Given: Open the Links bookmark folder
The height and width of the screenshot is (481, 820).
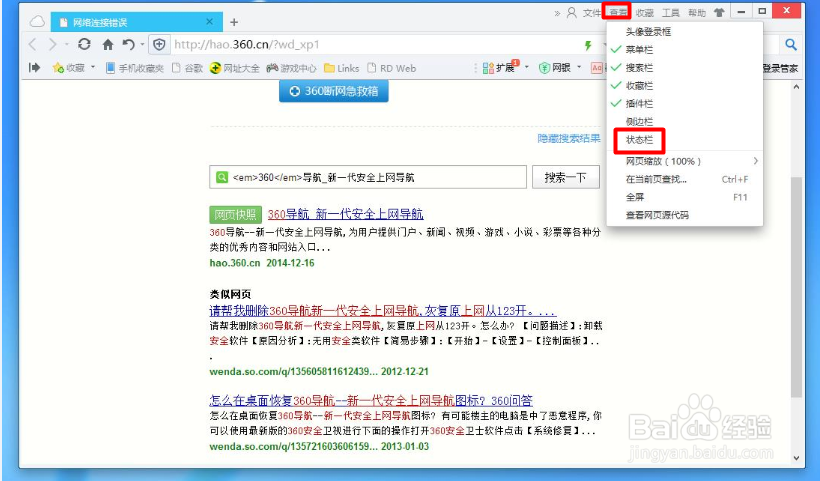Looking at the screenshot, I should click(x=341, y=68).
